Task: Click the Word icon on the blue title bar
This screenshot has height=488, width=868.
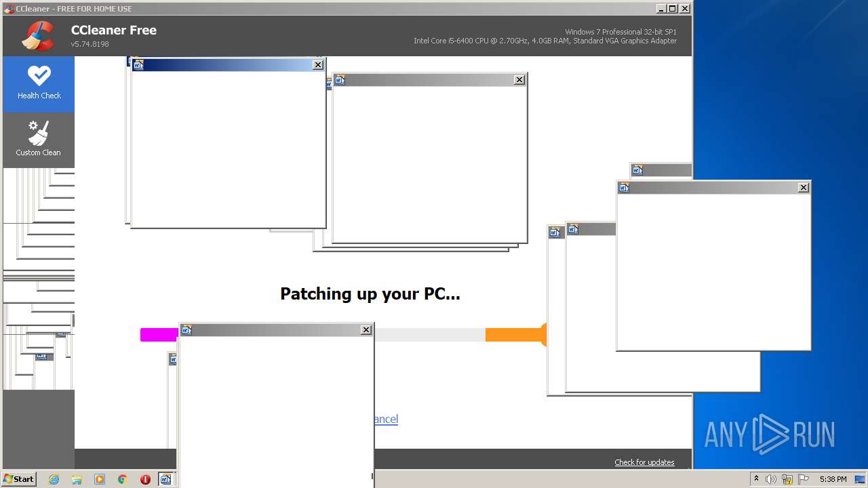Action: 139,65
